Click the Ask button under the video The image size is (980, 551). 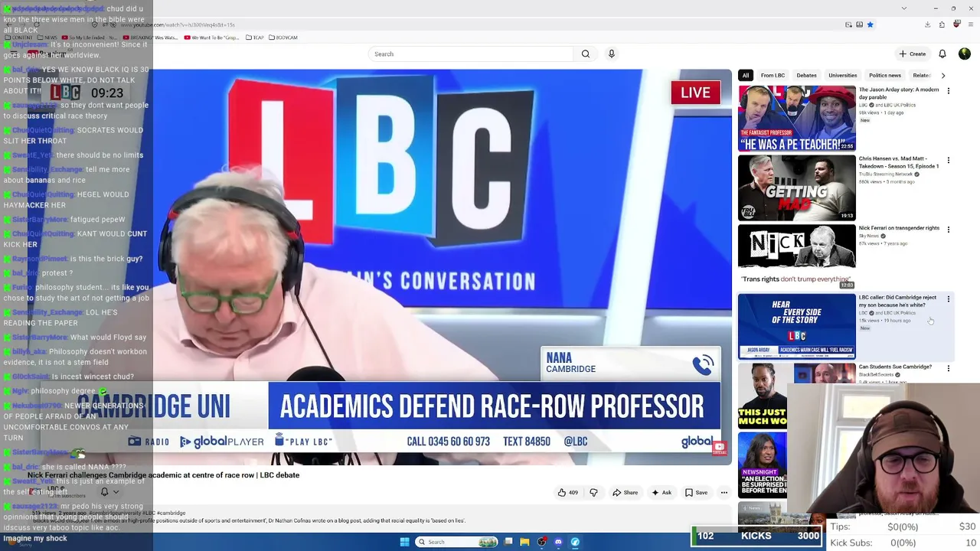pyautogui.click(x=662, y=492)
